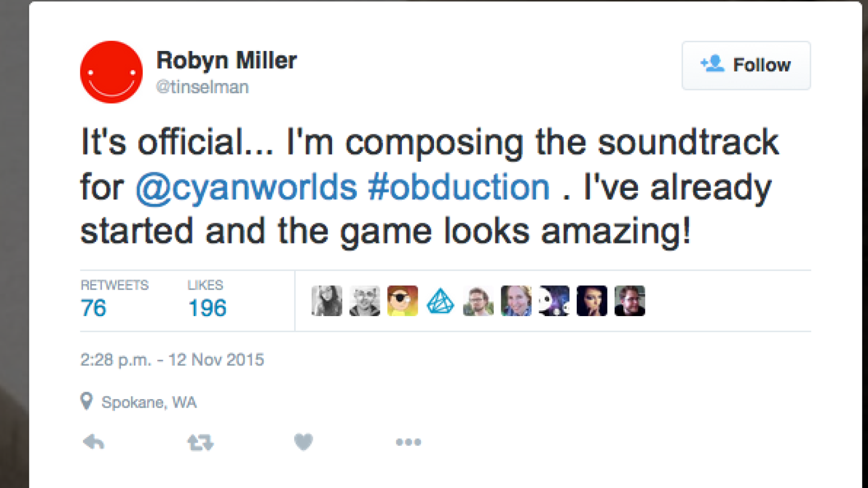Open the @cyanworlds mention link

click(x=246, y=187)
